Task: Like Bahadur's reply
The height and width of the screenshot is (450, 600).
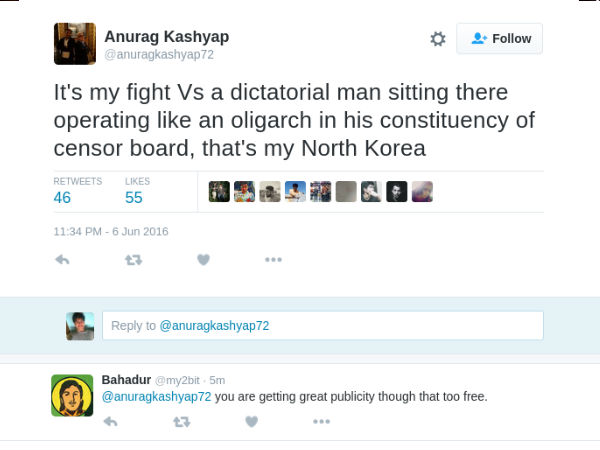Action: (252, 421)
